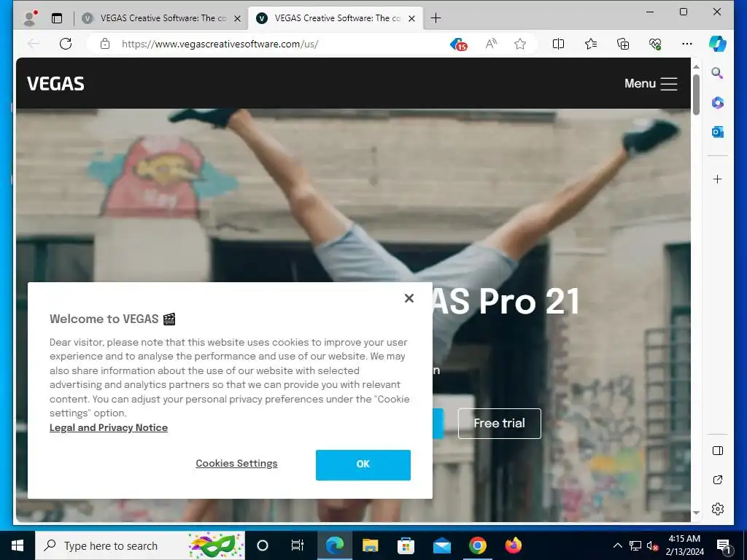Viewport: 747px width, 560px height.
Task: Click the Edge icon on the taskbar
Action: [334, 545]
